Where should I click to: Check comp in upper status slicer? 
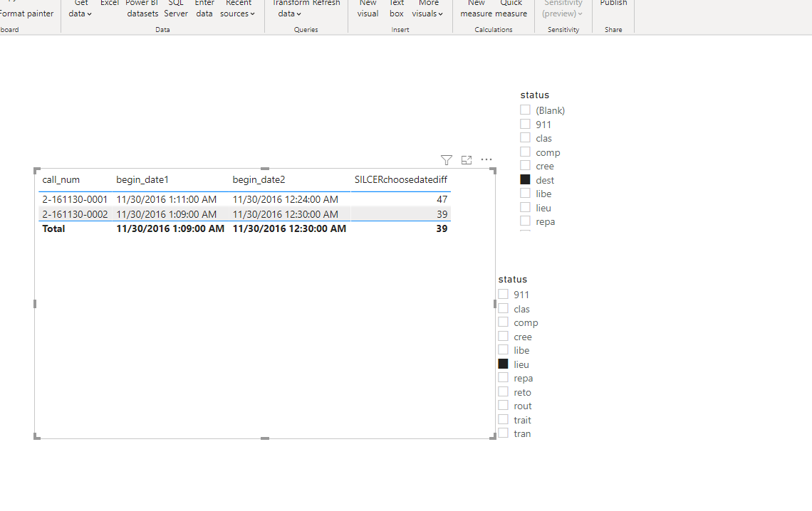coord(525,152)
